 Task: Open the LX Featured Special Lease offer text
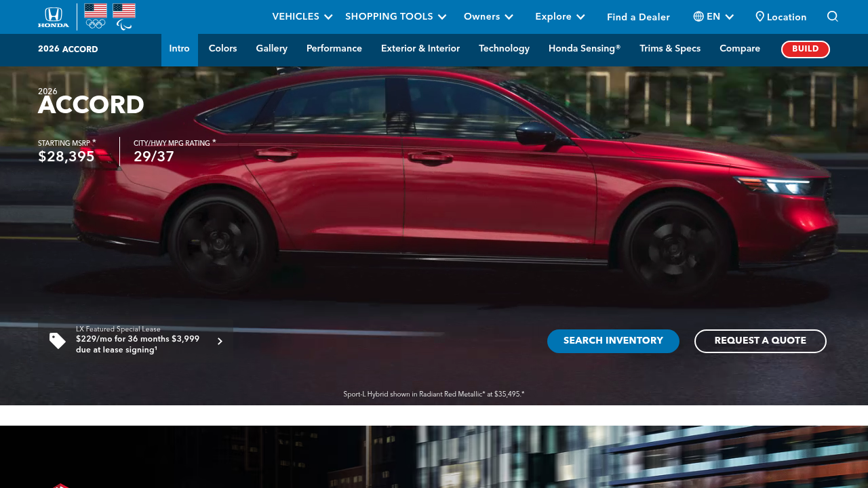tap(138, 340)
